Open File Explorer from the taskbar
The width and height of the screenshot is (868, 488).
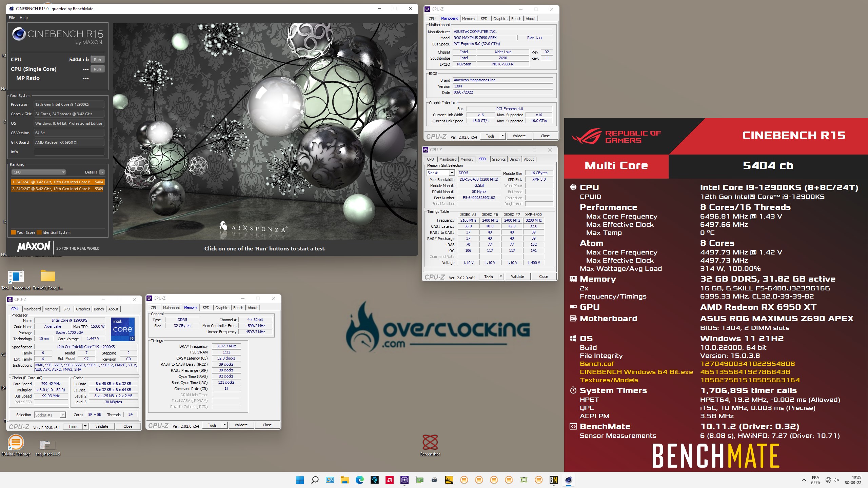click(344, 480)
